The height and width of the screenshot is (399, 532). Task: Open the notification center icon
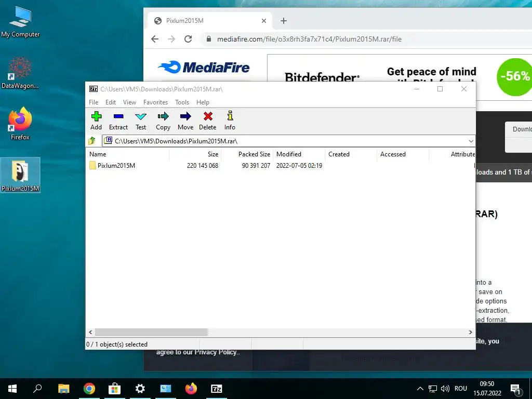point(515,389)
